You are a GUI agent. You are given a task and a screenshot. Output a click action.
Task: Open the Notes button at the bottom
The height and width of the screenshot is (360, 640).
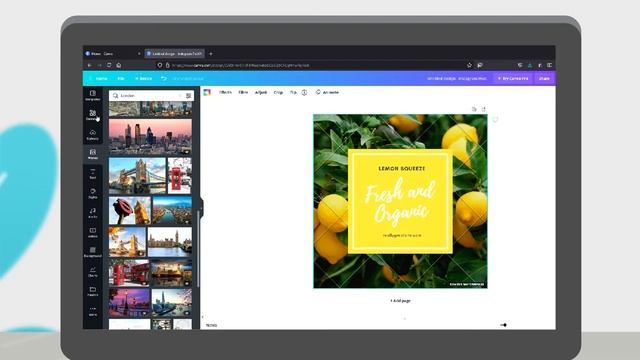point(211,325)
